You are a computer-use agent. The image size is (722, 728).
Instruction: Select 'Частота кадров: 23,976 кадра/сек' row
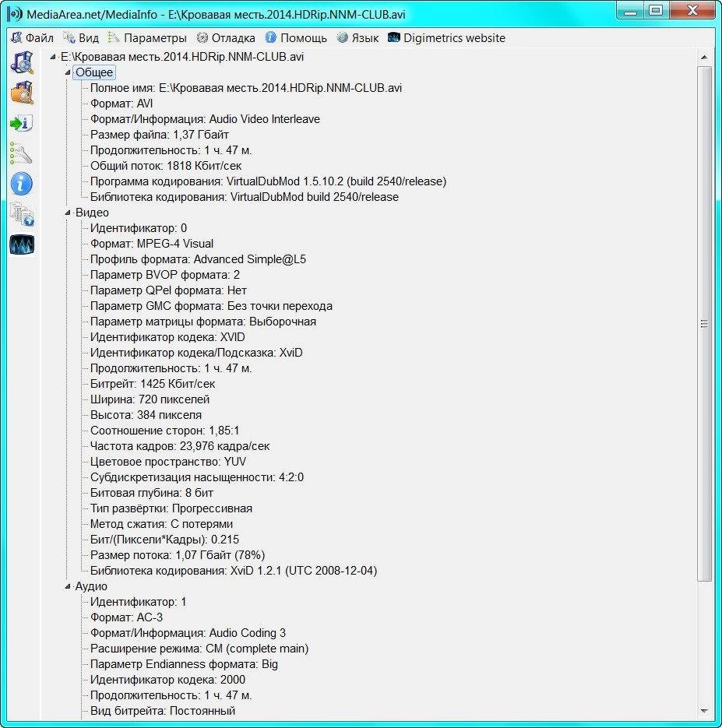click(180, 446)
